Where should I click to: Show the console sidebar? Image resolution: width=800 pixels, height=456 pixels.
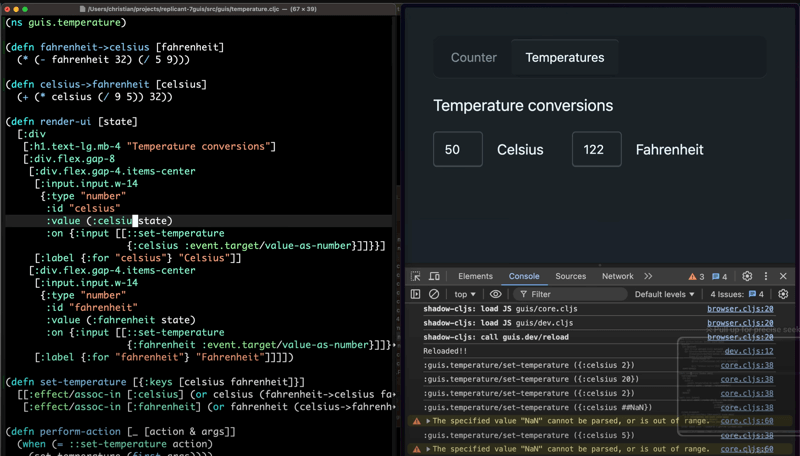[415, 294]
